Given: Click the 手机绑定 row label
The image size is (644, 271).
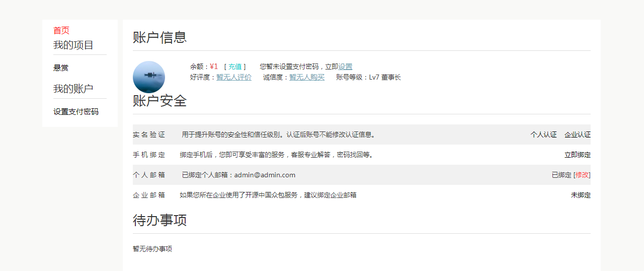Looking at the screenshot, I should click(x=149, y=155).
